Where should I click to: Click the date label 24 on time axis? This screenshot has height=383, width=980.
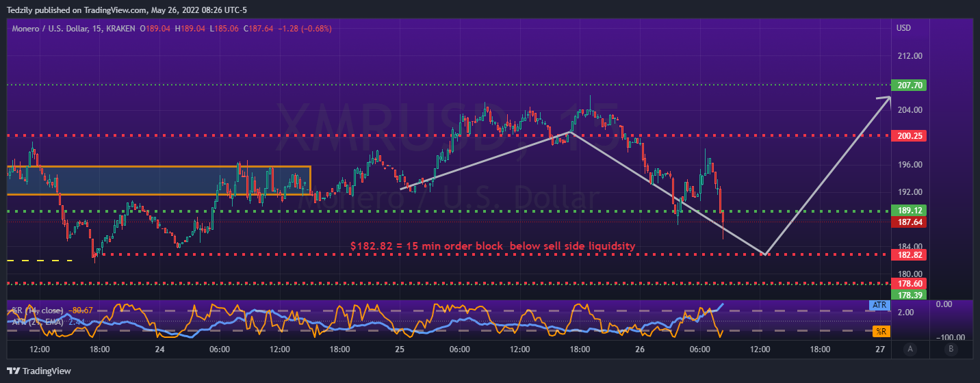pyautogui.click(x=159, y=349)
